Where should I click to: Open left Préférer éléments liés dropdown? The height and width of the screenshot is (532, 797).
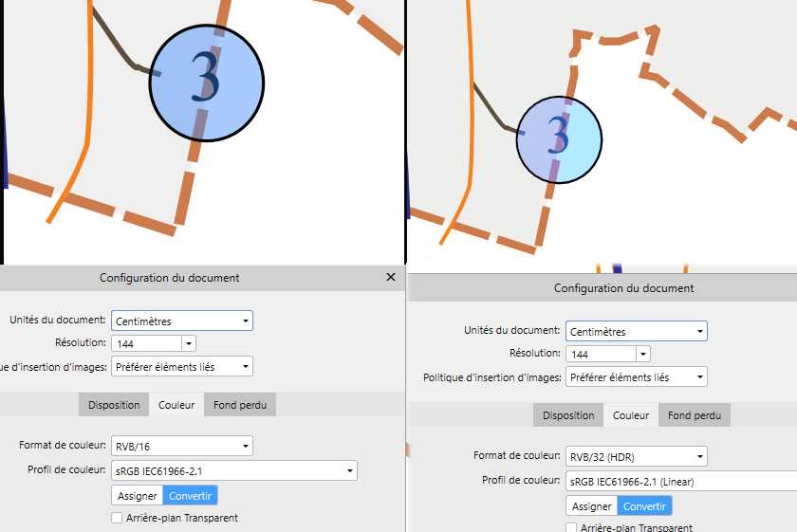pos(182,366)
